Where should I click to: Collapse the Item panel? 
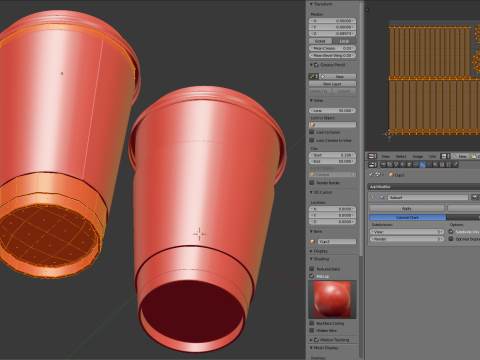(x=311, y=231)
